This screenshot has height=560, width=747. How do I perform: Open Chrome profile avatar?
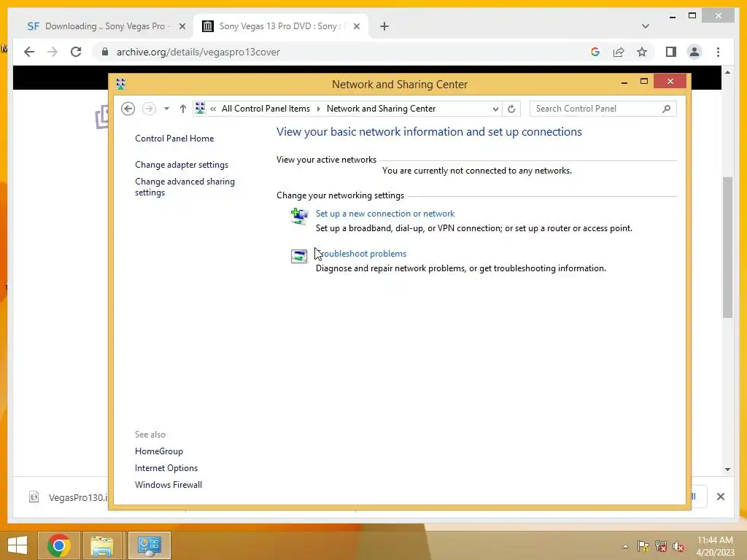click(x=694, y=52)
